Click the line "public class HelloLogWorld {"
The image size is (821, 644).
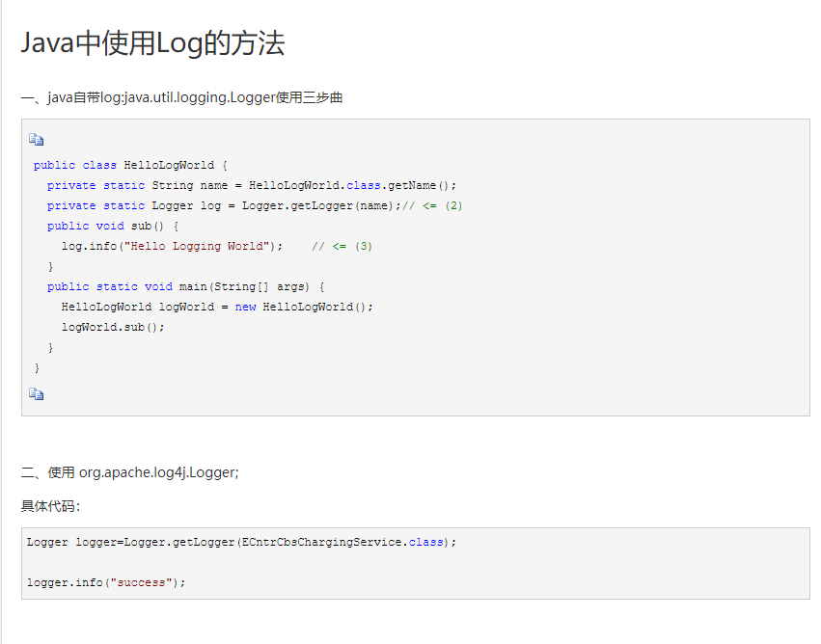(130, 165)
